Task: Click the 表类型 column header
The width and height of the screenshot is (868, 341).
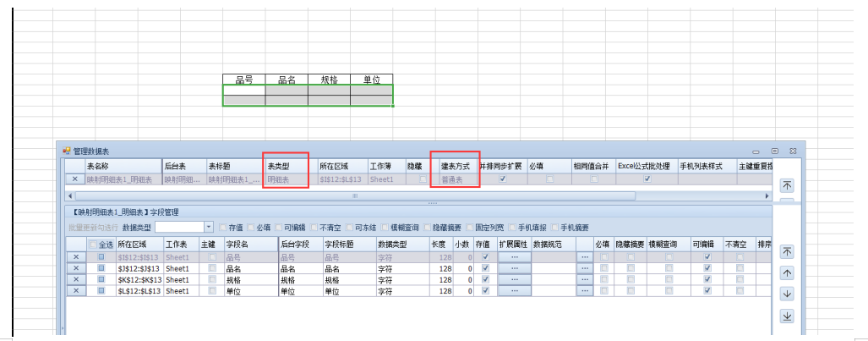Action: point(287,167)
